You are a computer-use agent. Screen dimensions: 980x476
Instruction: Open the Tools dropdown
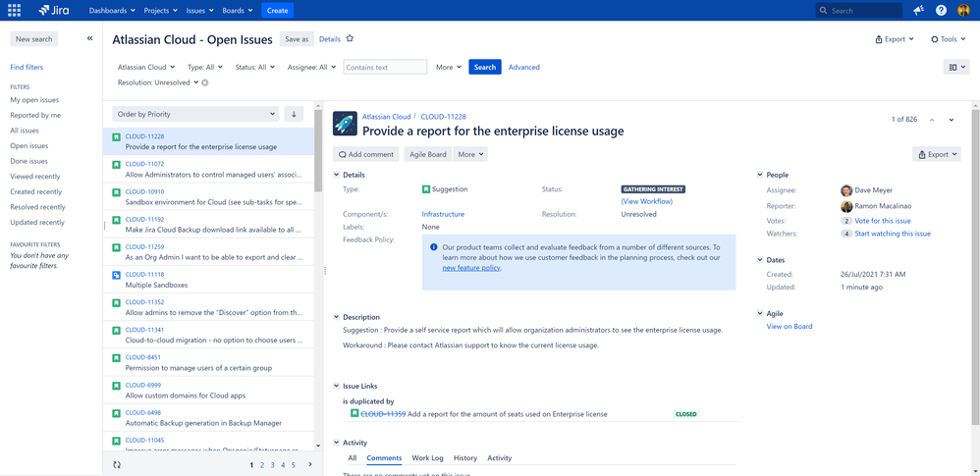tap(949, 38)
